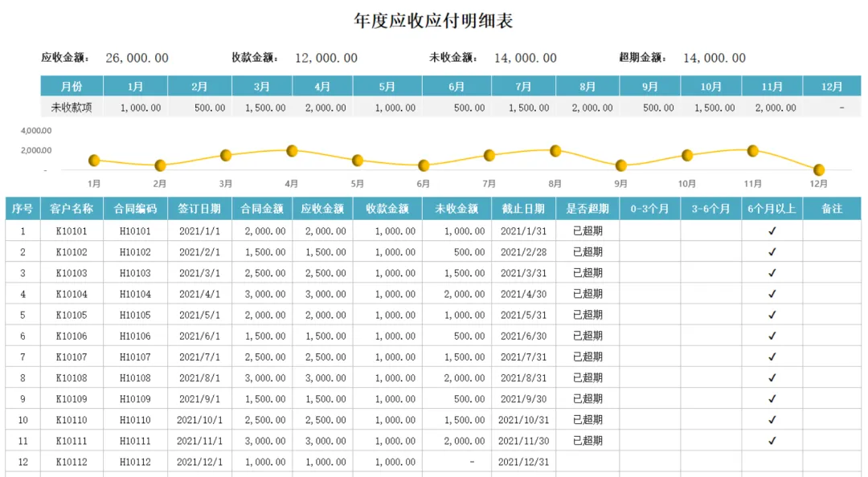Select the 序号 column header
Image resolution: width=868 pixels, height=477 pixels.
coord(23,209)
